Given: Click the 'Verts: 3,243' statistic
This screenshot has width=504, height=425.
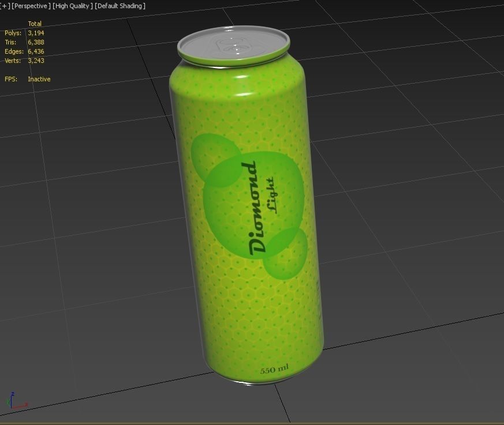Looking at the screenshot, I should coord(24,61).
